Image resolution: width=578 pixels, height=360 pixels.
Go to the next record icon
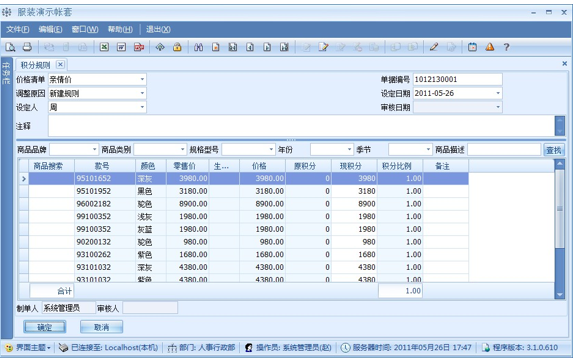click(x=267, y=47)
